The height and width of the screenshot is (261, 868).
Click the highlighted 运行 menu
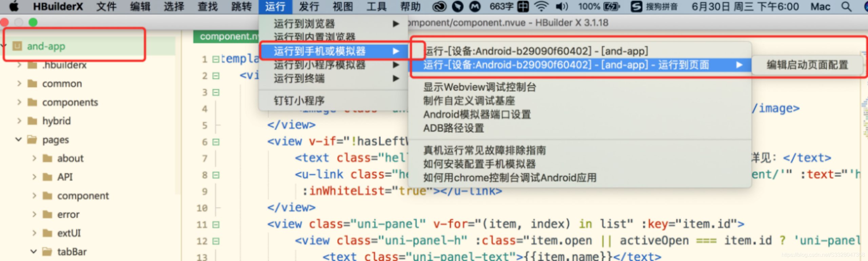[x=275, y=6]
